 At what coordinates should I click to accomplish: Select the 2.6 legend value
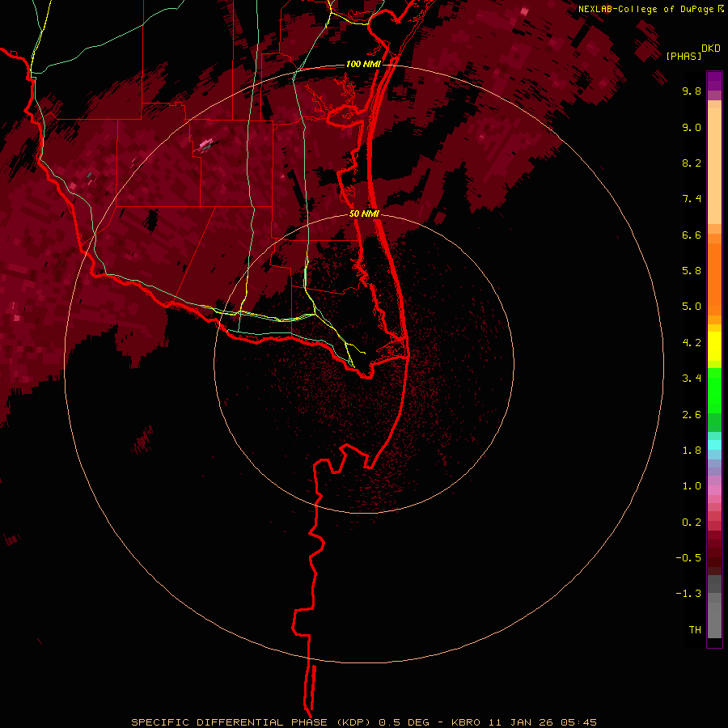tap(692, 415)
